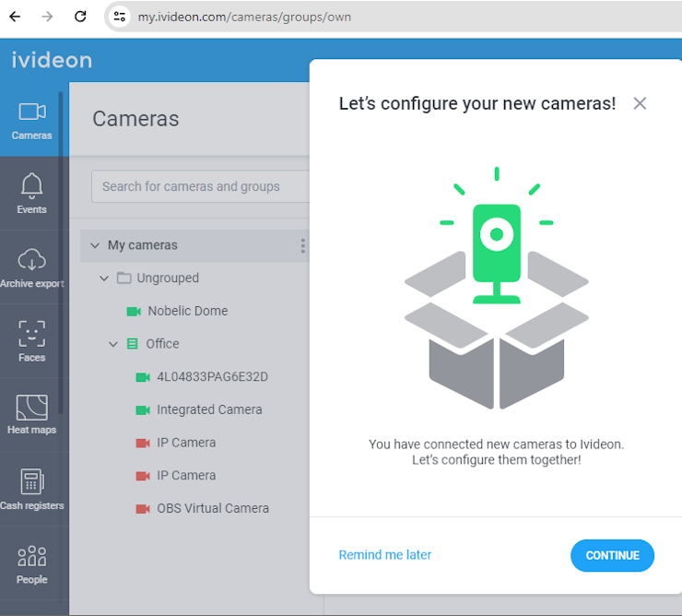Collapse the My cameras group
The height and width of the screenshot is (616, 682).
(x=95, y=245)
